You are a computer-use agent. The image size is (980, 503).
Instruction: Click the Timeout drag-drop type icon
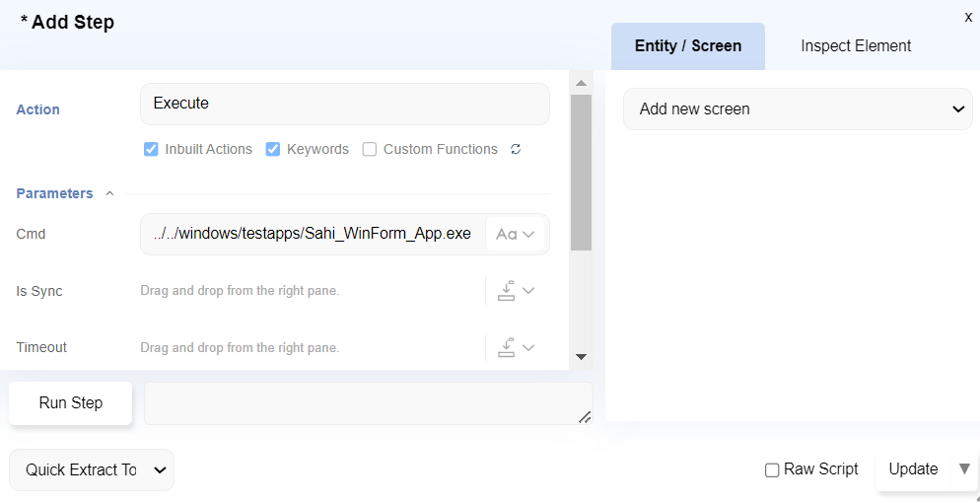[507, 347]
